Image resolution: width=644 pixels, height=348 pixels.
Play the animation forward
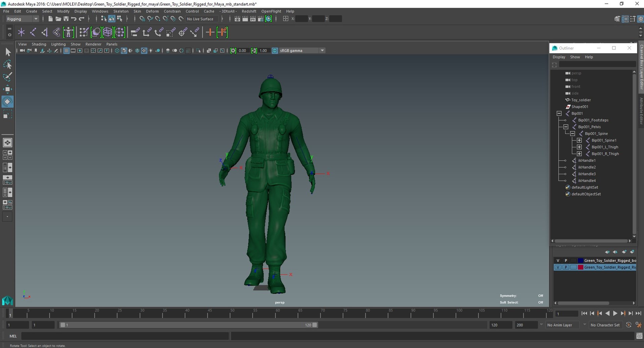[615, 313]
